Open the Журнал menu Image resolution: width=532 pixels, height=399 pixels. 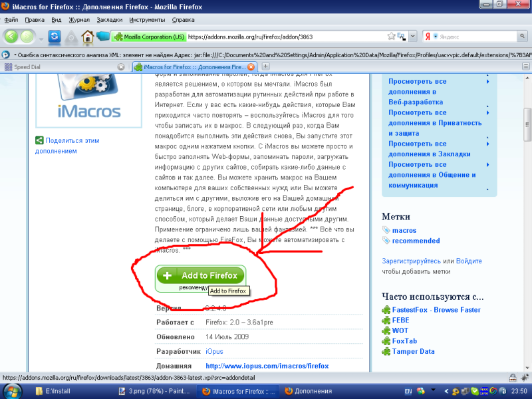click(79, 20)
